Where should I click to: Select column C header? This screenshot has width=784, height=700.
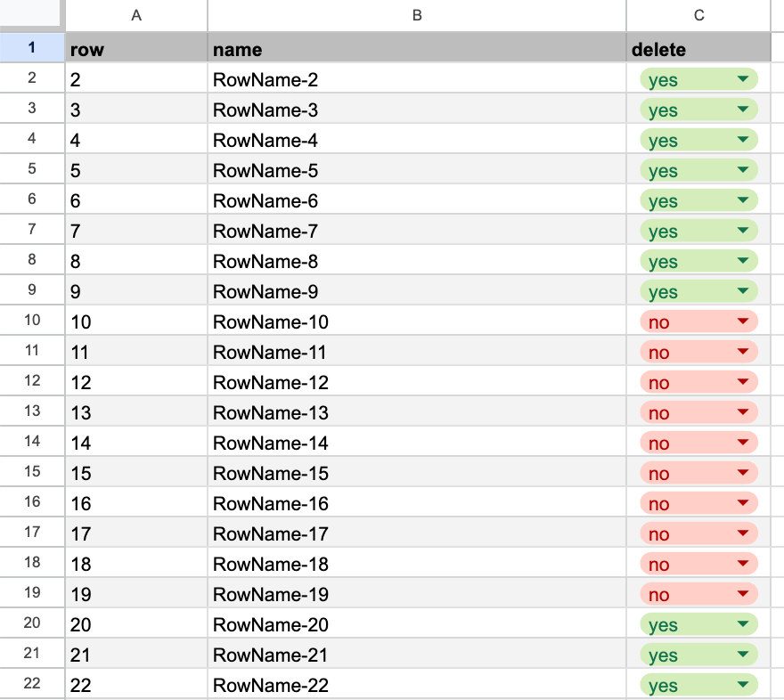click(698, 14)
